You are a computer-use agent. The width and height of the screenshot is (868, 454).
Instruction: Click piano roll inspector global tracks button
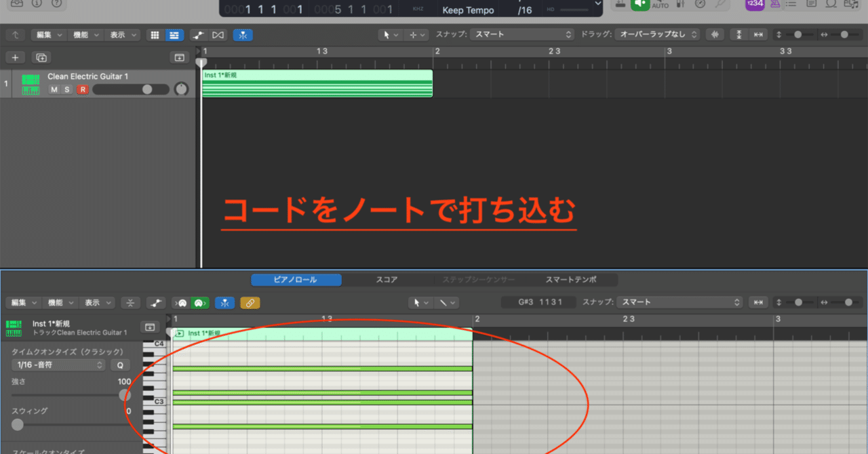pos(149,327)
